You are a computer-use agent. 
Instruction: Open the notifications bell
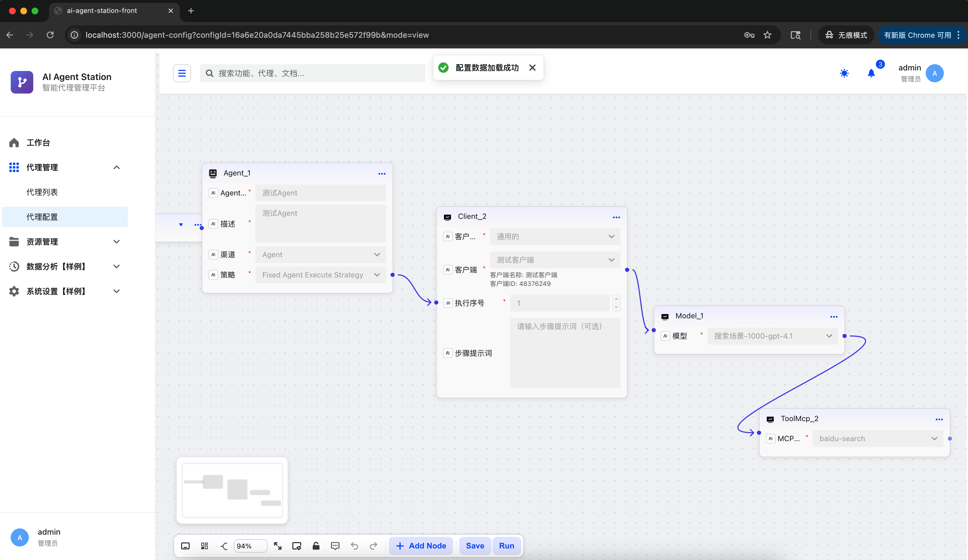coord(871,73)
